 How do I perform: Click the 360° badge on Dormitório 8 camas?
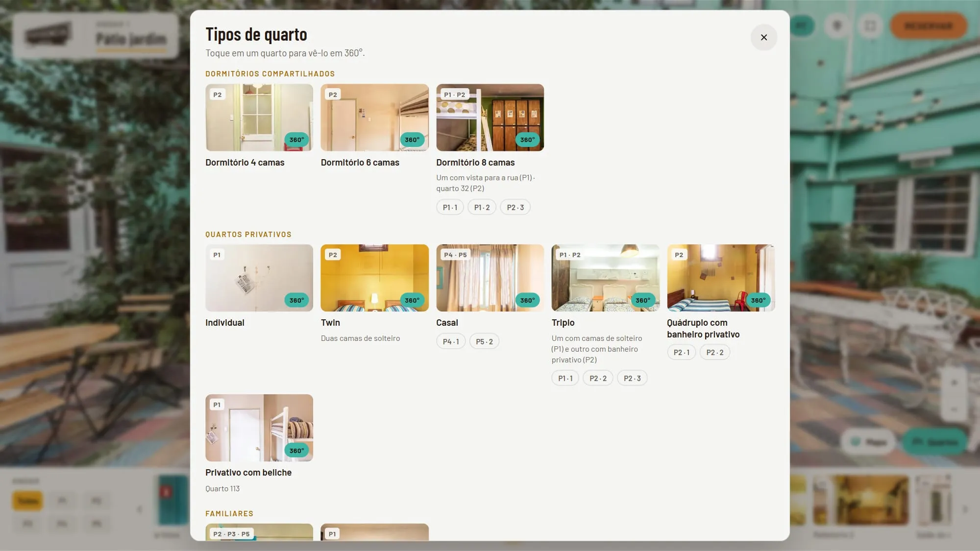[527, 140]
